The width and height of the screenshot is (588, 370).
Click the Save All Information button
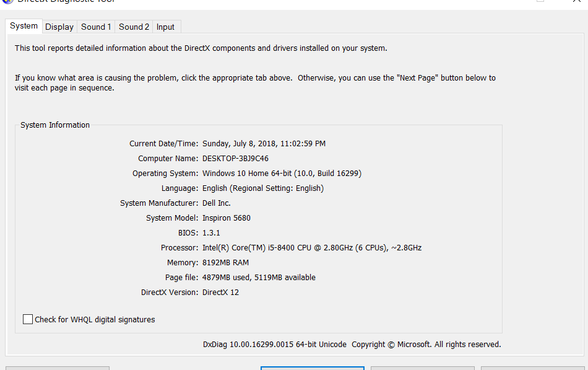click(x=422, y=368)
